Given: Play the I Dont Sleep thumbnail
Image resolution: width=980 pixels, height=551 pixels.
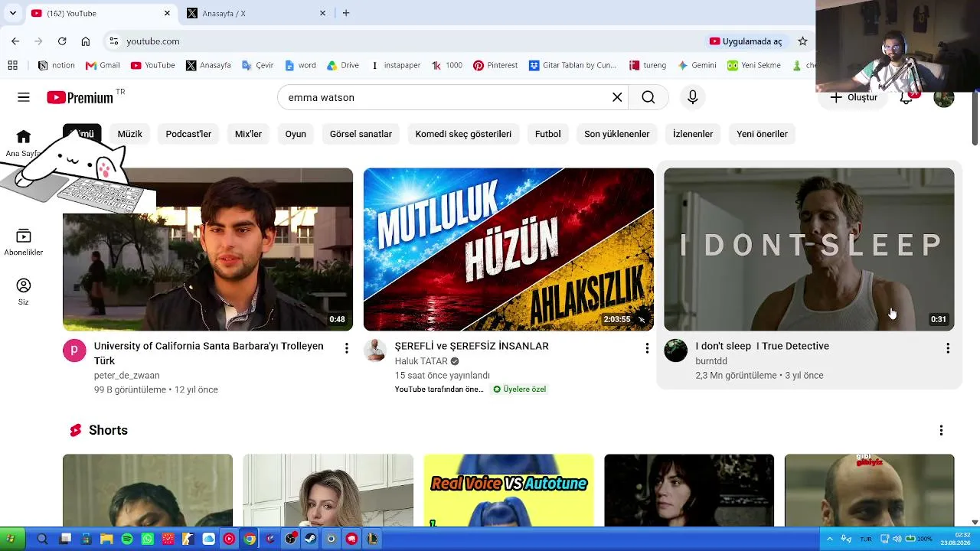Looking at the screenshot, I should 809,249.
